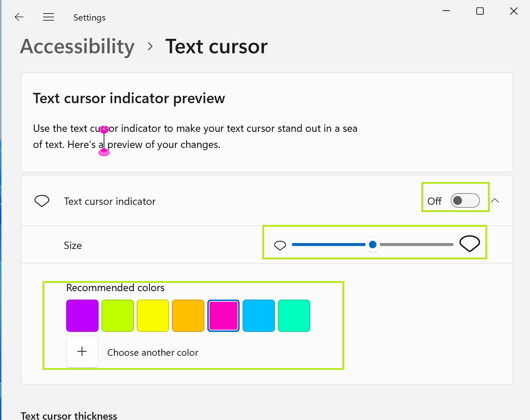530x420 pixels.
Task: Click the back arrow to return
Action: click(x=19, y=17)
